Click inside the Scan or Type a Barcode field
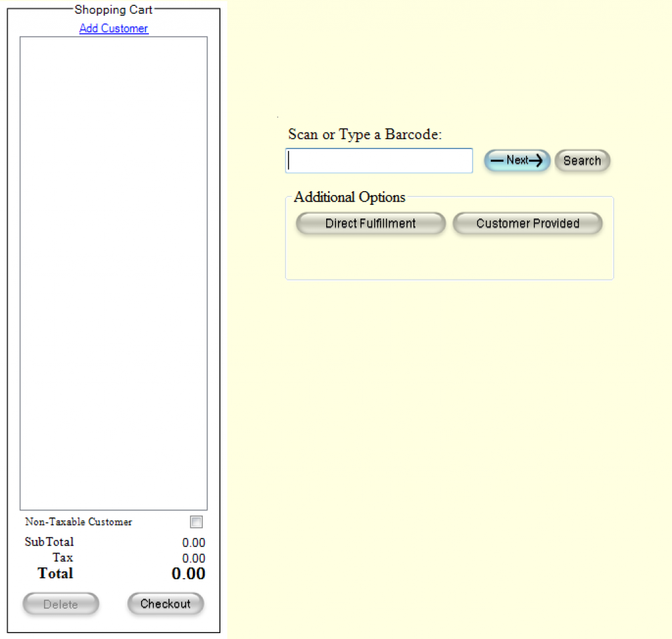 pyautogui.click(x=379, y=160)
